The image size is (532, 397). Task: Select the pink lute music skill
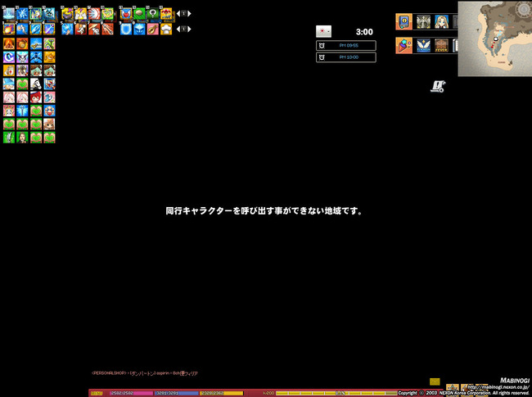coord(153,29)
